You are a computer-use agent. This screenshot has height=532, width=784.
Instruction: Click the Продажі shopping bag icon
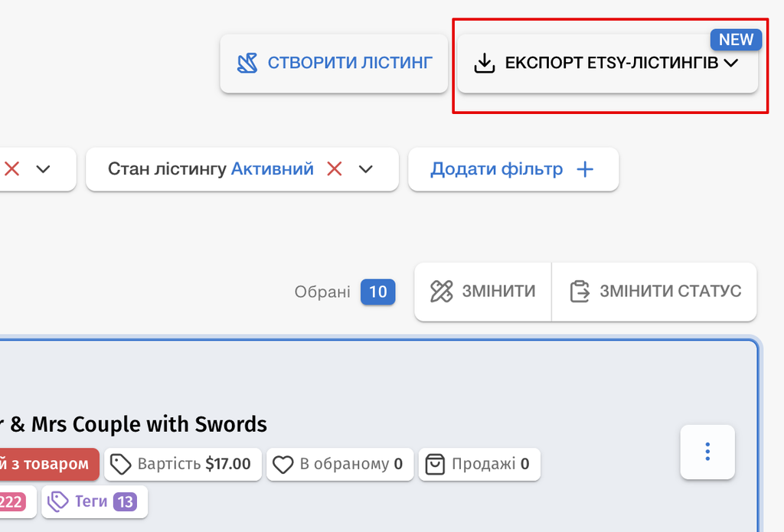click(x=435, y=464)
